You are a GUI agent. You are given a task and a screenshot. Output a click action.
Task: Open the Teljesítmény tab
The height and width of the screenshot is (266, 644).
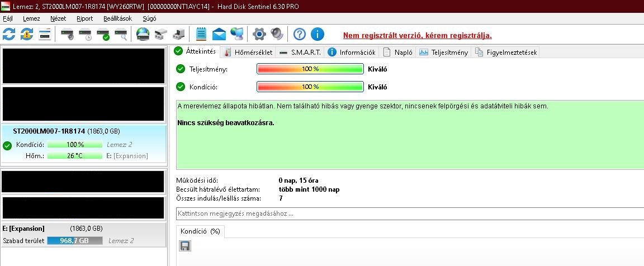pos(443,52)
